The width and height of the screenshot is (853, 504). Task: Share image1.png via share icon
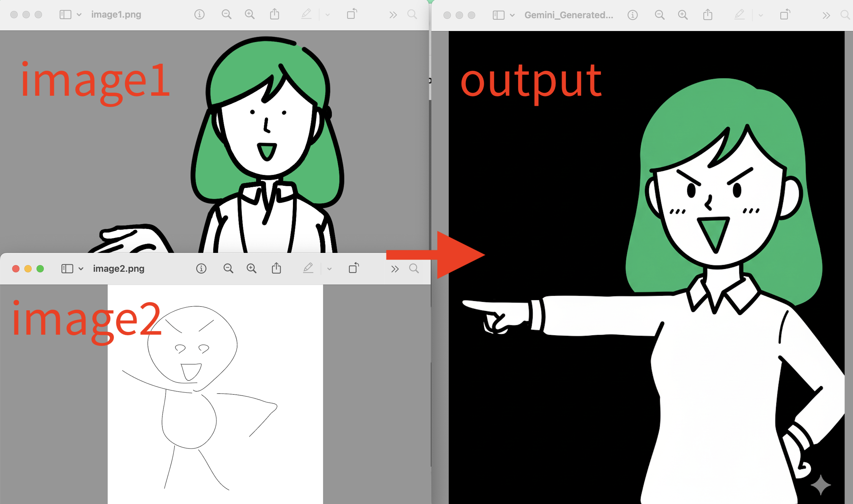(x=275, y=14)
